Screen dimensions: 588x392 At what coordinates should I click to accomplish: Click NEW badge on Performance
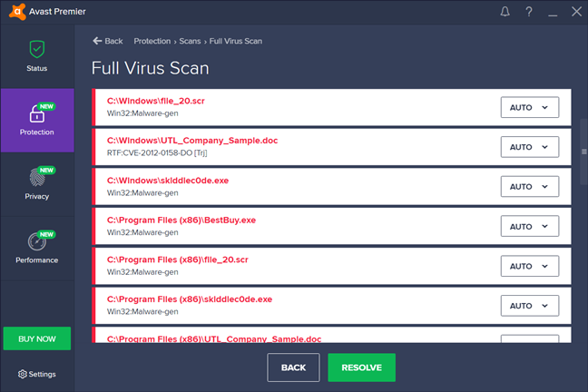(x=46, y=234)
